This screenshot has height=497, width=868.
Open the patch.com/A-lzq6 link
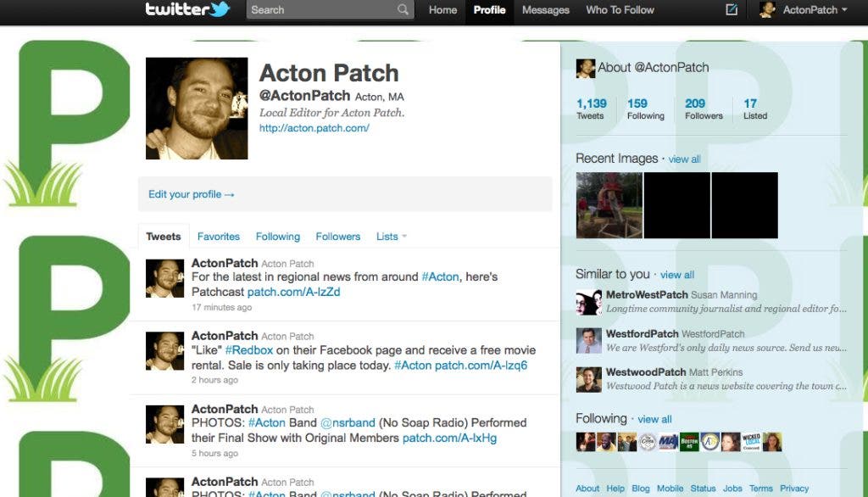481,366
